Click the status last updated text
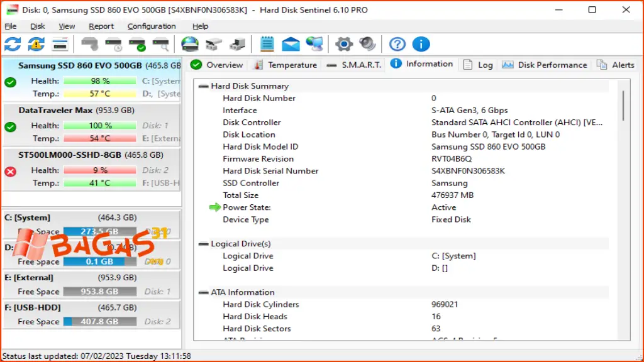 pos(96,356)
